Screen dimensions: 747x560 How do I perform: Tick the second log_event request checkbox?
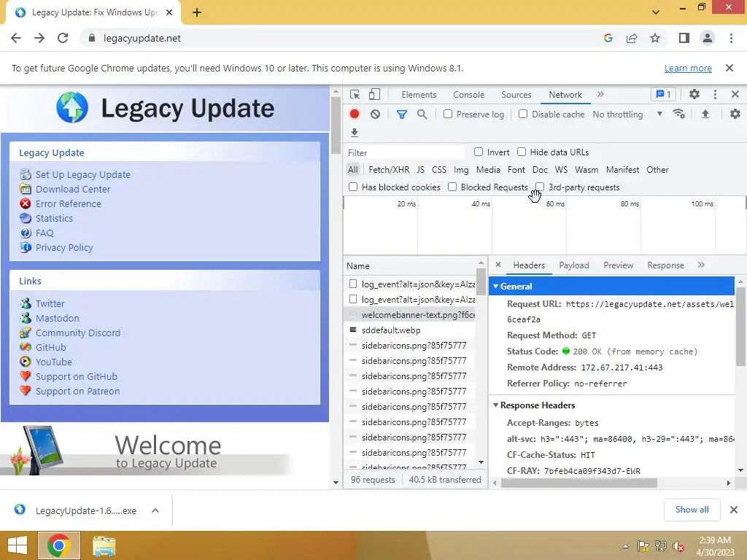[353, 299]
